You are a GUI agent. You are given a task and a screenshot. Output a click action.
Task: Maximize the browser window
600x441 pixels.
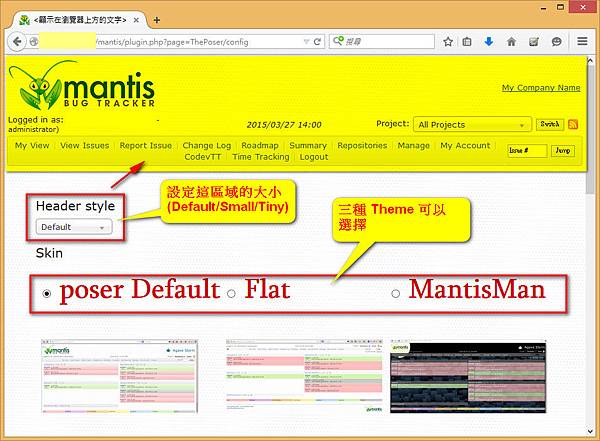[x=560, y=7]
